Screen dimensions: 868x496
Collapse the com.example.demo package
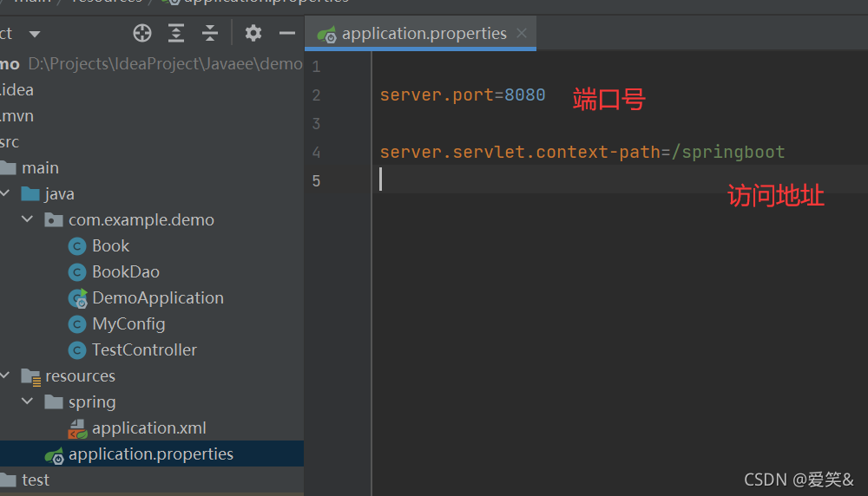[28, 220]
